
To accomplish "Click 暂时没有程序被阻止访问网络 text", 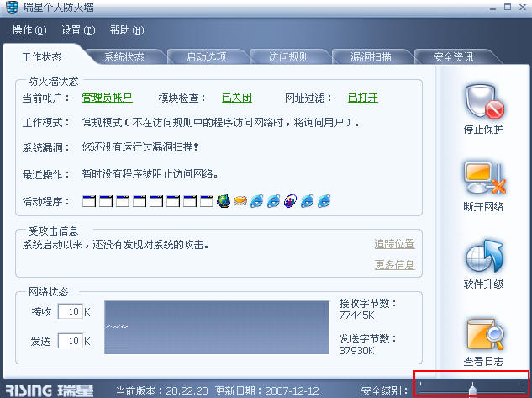I will click(150, 174).
